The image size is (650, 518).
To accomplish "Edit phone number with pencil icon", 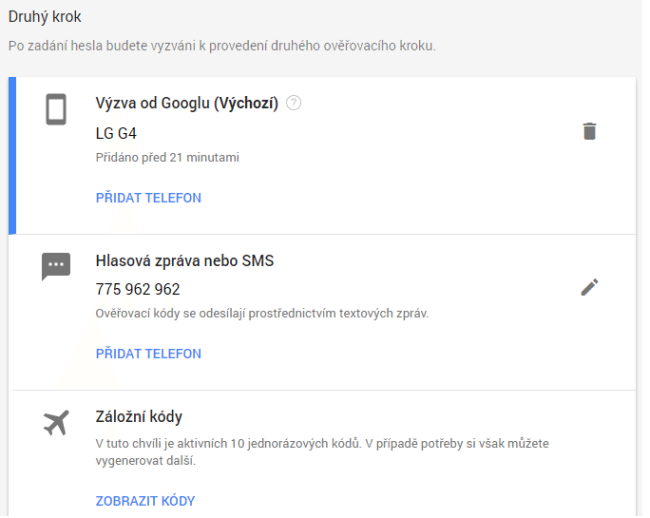I will pos(589,287).
